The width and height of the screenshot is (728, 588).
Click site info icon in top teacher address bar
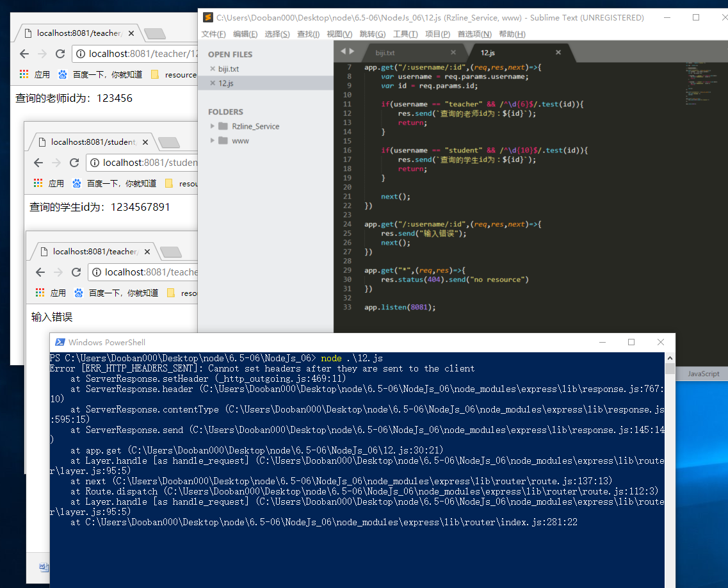point(81,54)
